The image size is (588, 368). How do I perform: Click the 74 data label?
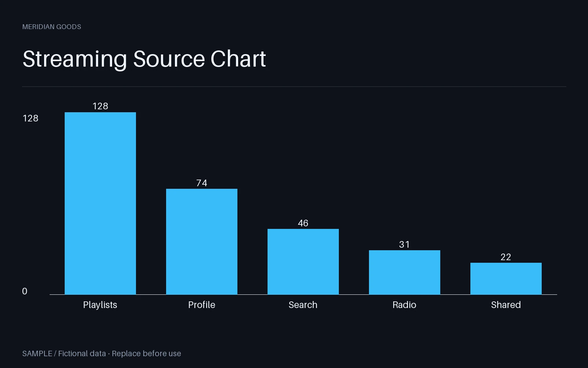pyautogui.click(x=202, y=183)
